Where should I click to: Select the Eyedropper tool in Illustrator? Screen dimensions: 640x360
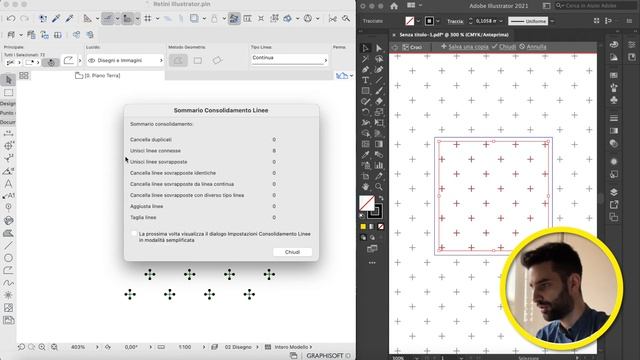pos(365,155)
